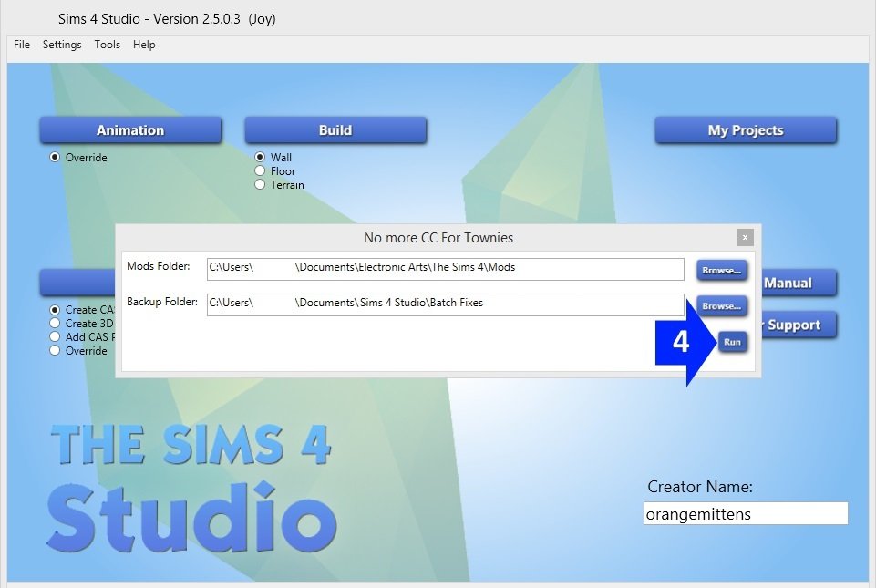876x588 pixels.
Task: Close the No more CC For Townies dialog
Action: click(x=745, y=237)
